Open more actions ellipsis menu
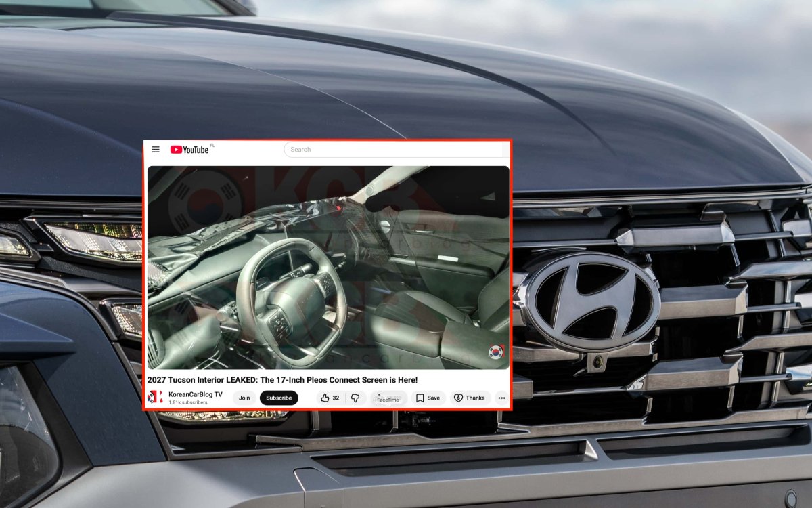 [x=502, y=398]
